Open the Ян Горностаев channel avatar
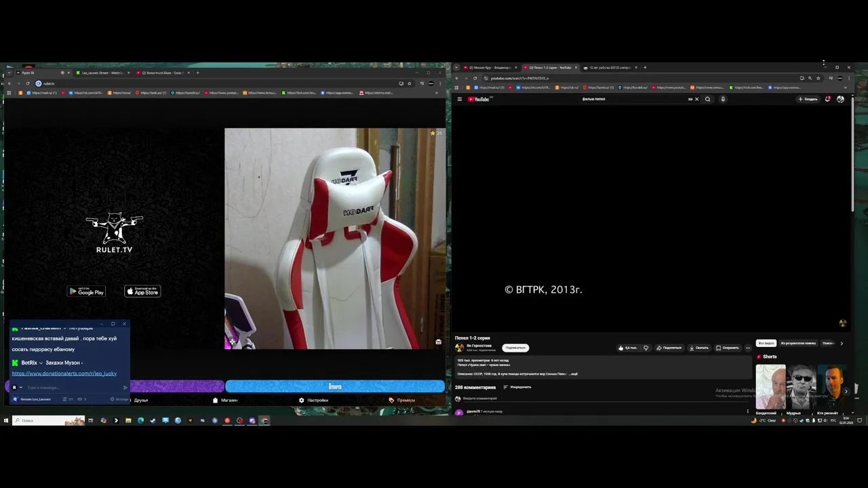The height and width of the screenshot is (488, 868). pyautogui.click(x=459, y=347)
